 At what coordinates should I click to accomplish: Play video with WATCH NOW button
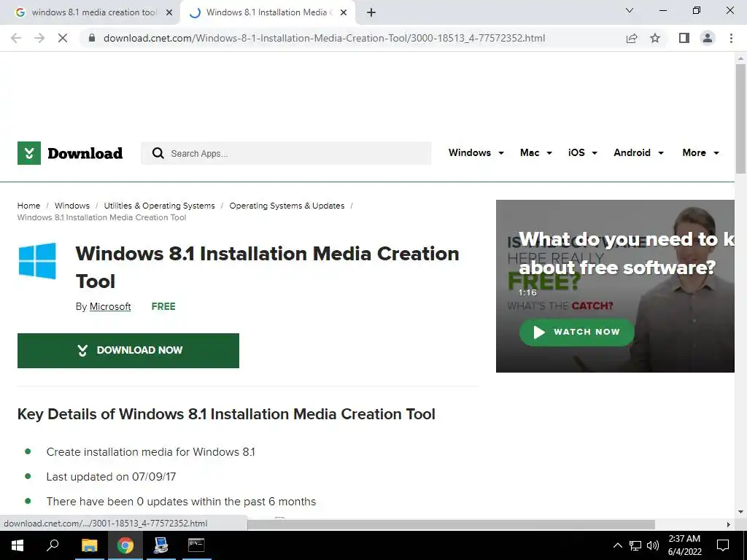point(576,332)
